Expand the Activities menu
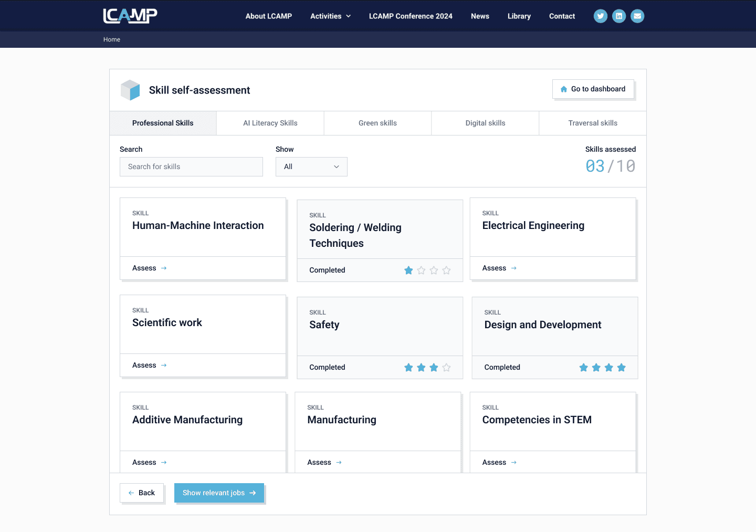 coord(330,16)
